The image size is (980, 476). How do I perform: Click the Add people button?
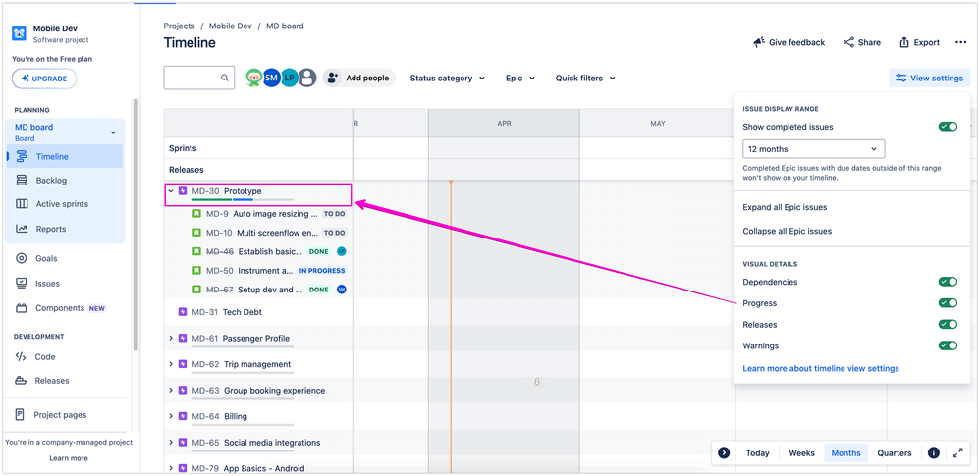coord(358,79)
